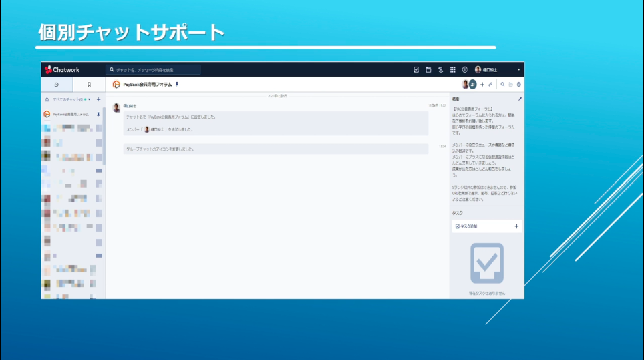
Task: Toggle pin on PayBank chat in sidebar
Action: (98, 114)
